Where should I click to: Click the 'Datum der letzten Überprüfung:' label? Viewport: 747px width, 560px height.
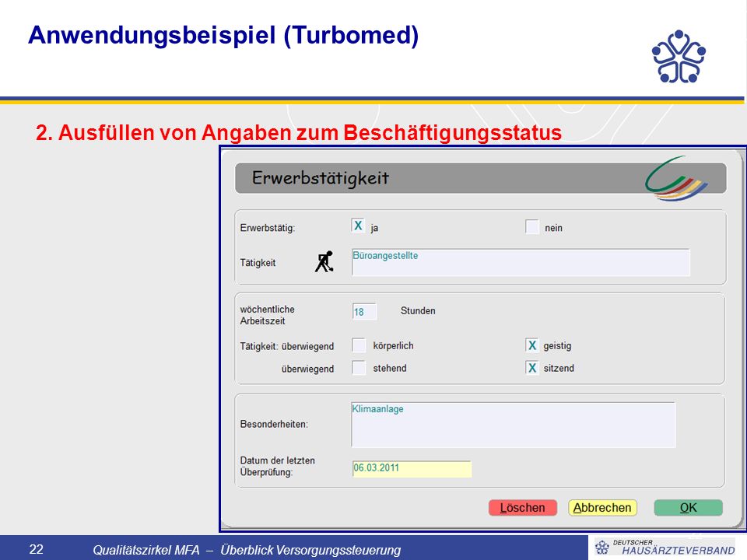click(277, 466)
